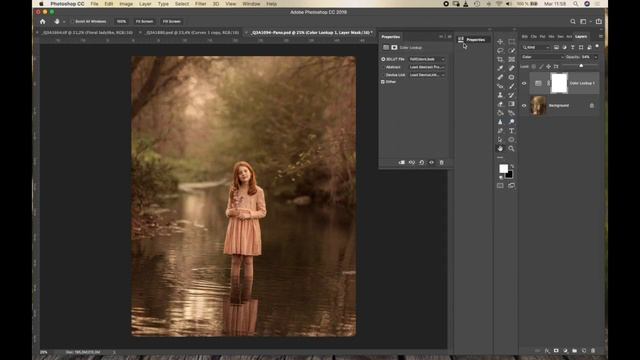Select the Quick Selection tool

(x=511, y=51)
